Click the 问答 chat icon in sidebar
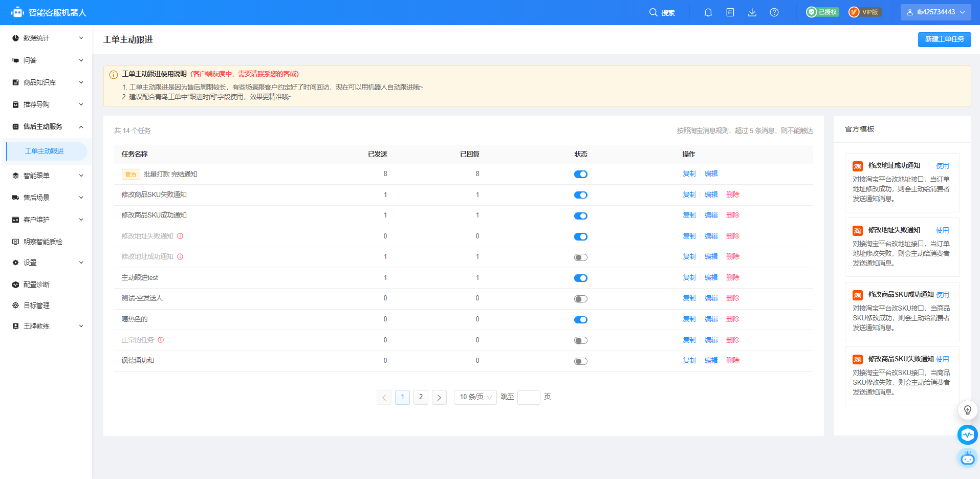 coord(15,60)
